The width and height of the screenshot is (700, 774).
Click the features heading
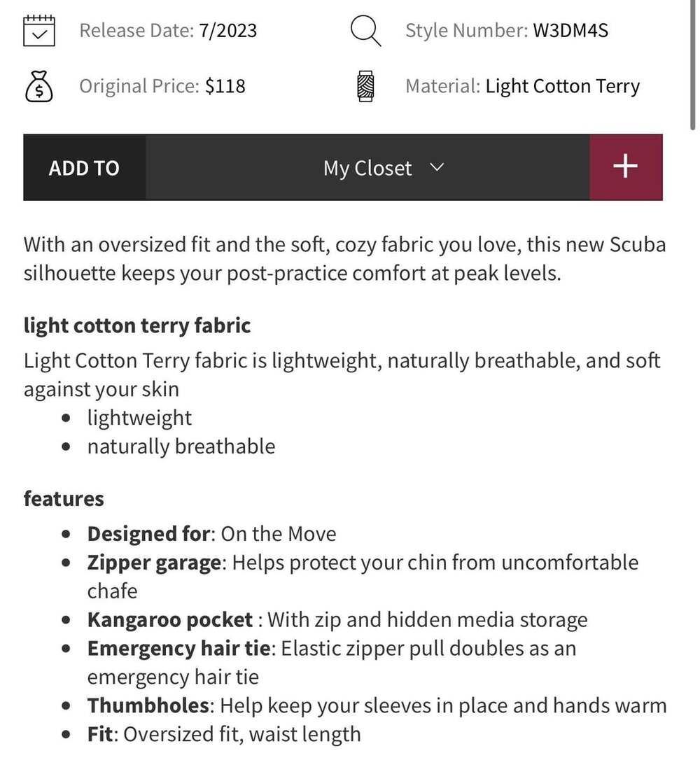point(64,498)
